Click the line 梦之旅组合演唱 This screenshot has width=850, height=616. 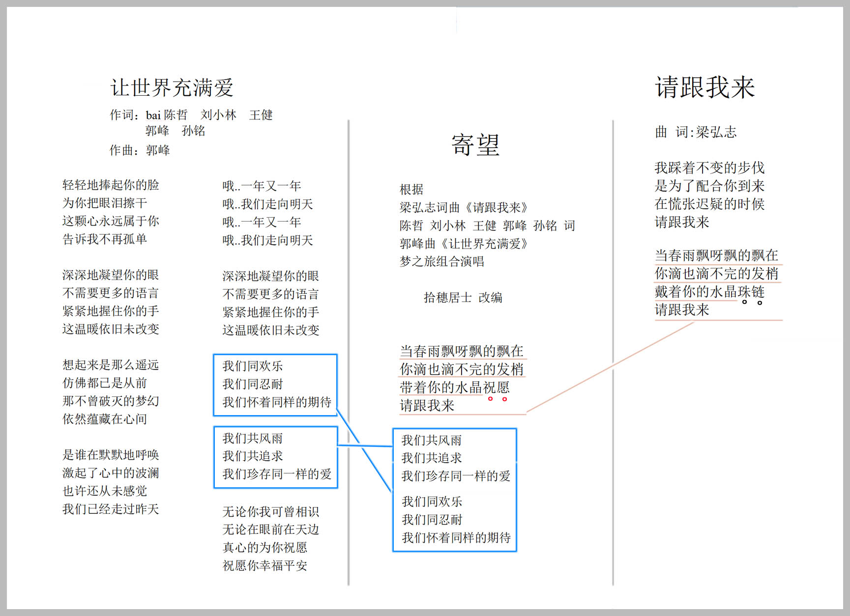click(442, 261)
